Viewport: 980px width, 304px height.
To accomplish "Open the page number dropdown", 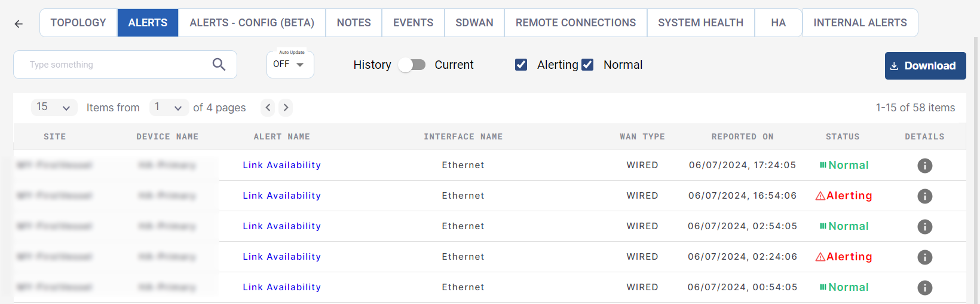I will tap(169, 108).
